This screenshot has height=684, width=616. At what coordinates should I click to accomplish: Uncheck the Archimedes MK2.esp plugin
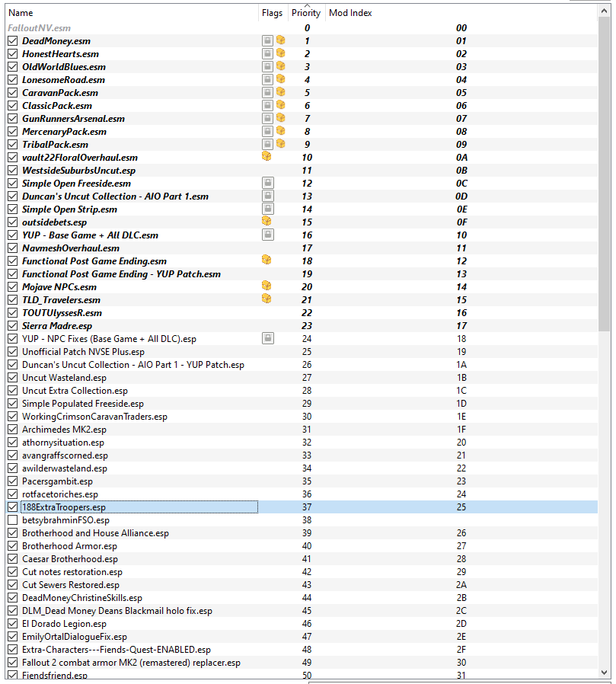click(13, 430)
